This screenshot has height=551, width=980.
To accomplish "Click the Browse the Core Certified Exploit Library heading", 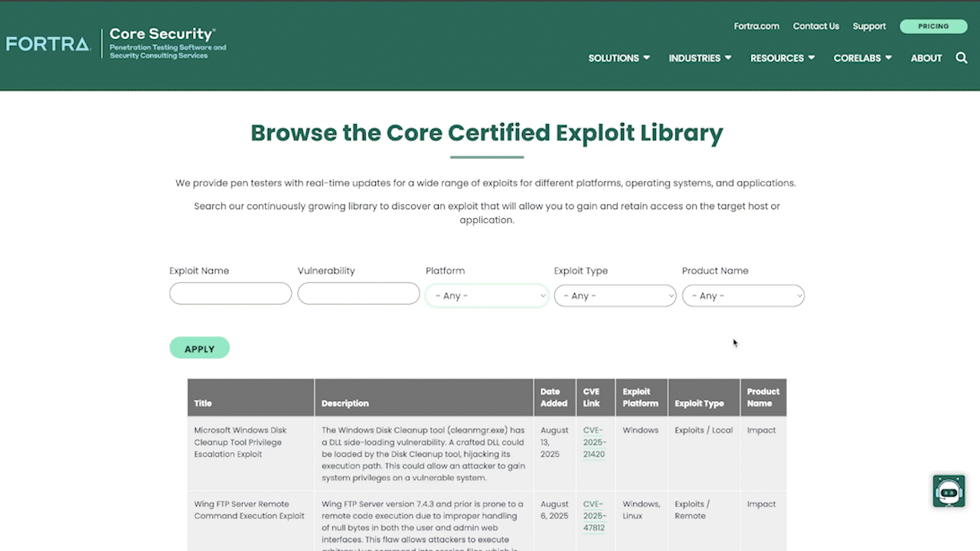I will point(487,132).
